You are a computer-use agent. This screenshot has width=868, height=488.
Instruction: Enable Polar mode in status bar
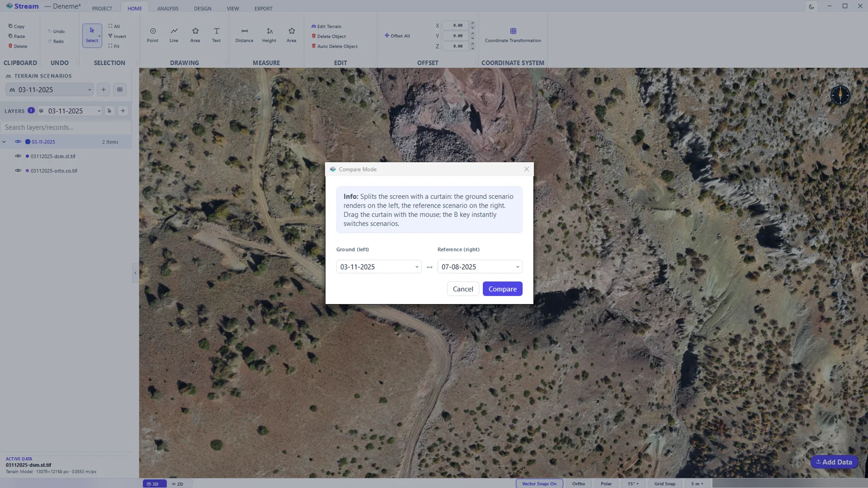tap(606, 484)
